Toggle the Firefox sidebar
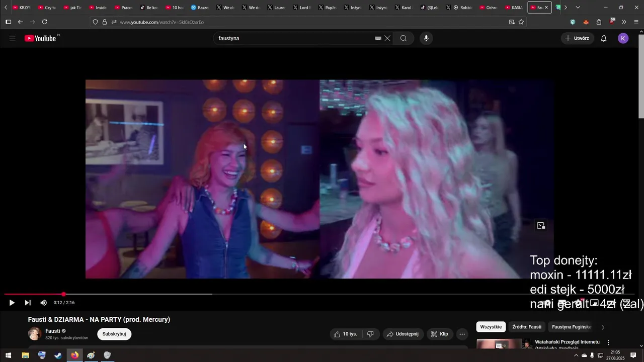This screenshot has width=644, height=362. pyautogui.click(x=8, y=22)
